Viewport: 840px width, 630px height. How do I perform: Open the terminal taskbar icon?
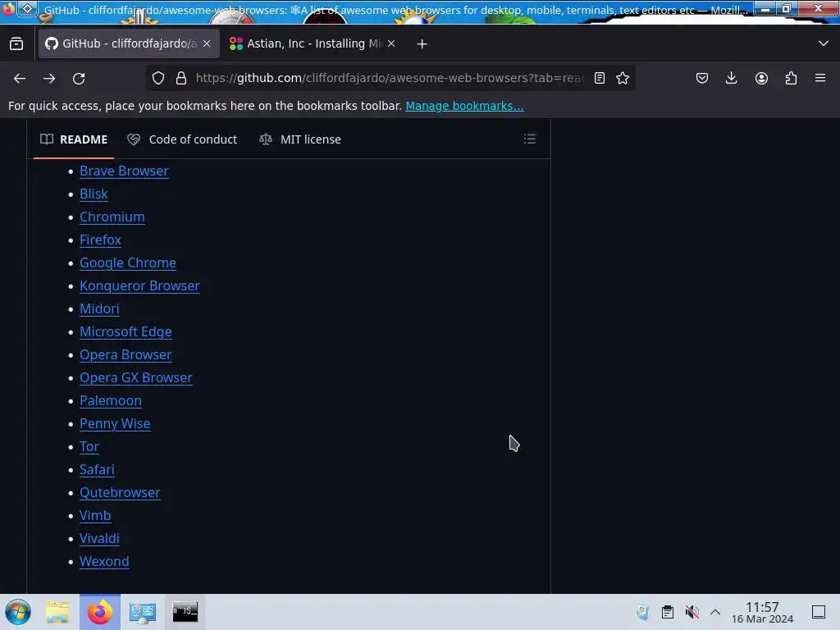[x=185, y=612]
